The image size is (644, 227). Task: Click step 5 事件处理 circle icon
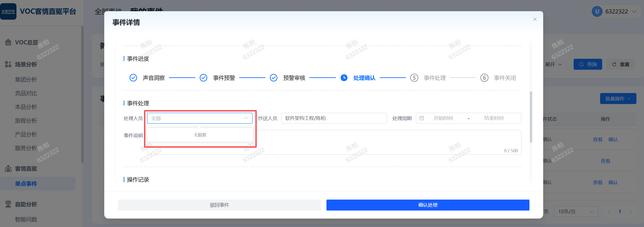coord(414,78)
